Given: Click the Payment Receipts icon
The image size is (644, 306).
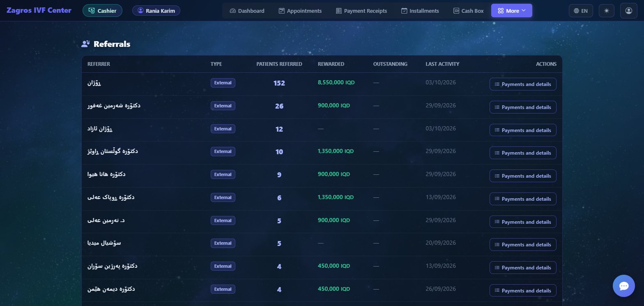Looking at the screenshot, I should point(338,11).
